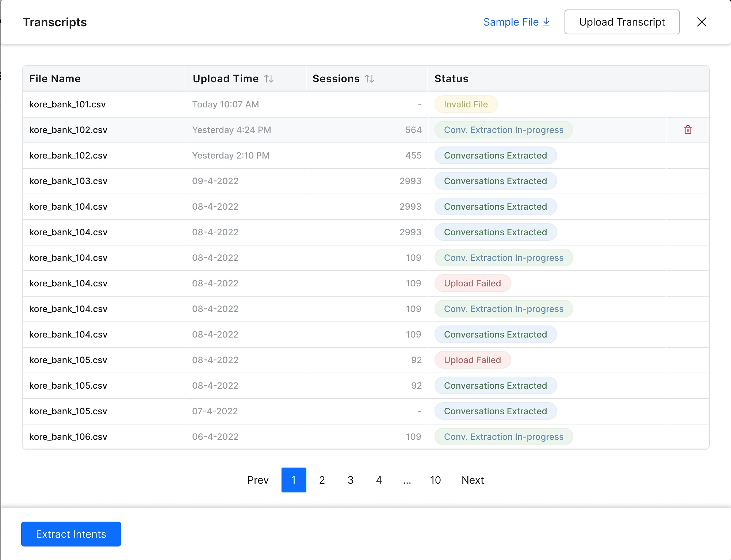
Task: Click the pagination ellipsis
Action: [x=407, y=480]
